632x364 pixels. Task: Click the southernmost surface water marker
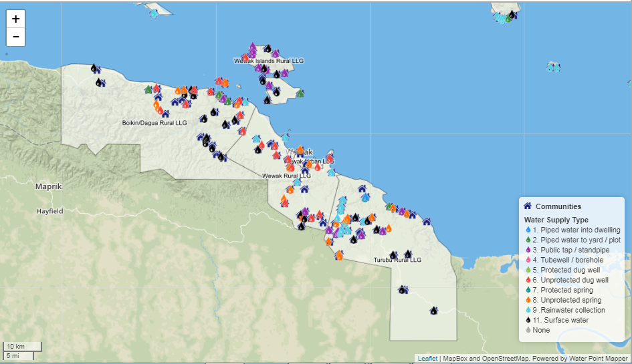(x=433, y=311)
